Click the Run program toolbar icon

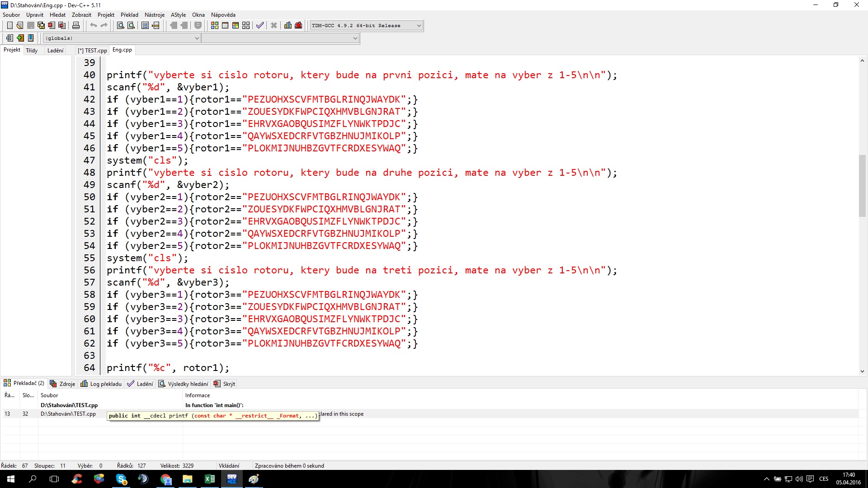[x=225, y=25]
